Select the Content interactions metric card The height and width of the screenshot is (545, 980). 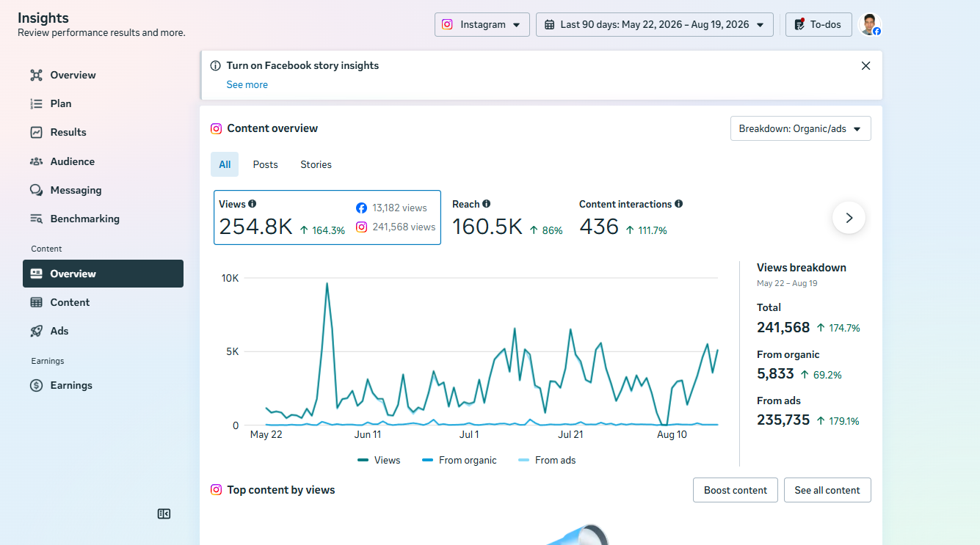[x=631, y=218]
